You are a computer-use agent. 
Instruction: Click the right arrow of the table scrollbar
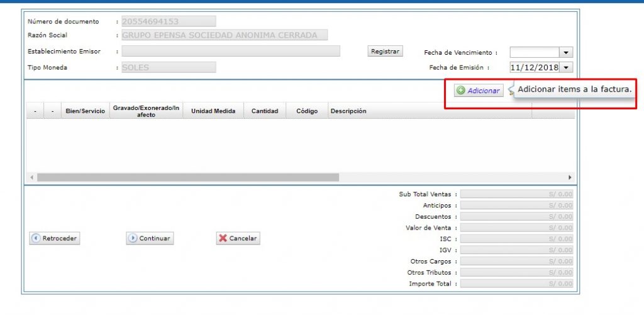click(x=570, y=177)
